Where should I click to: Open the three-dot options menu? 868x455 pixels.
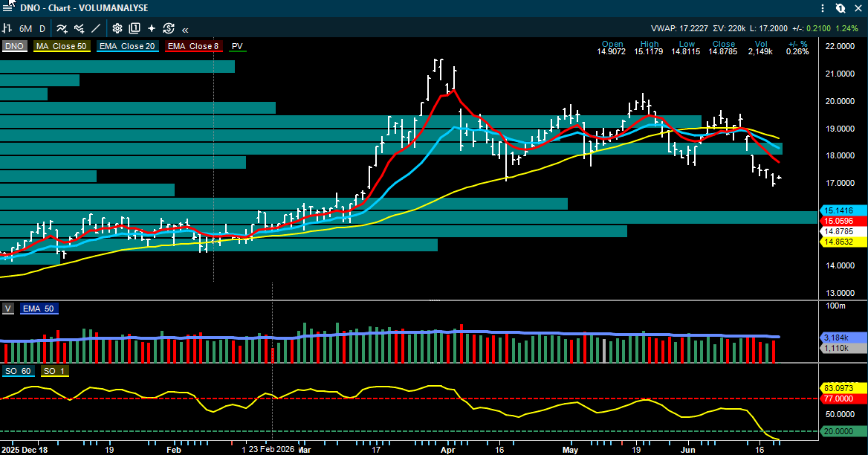(823, 8)
